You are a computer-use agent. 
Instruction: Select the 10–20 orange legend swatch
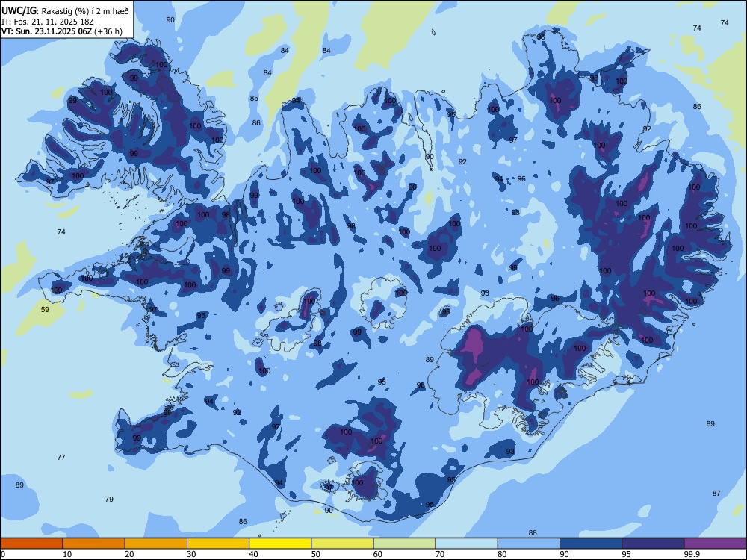pos(94,544)
